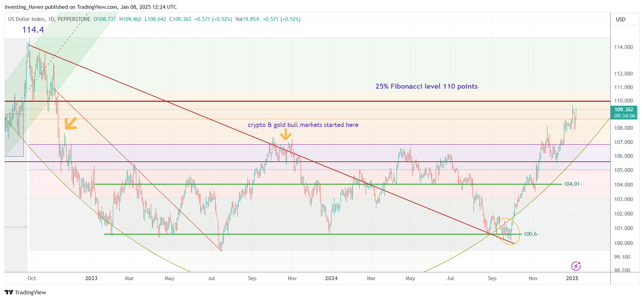Click the 100.6 green line label
The image size is (644, 300).
tap(530, 234)
